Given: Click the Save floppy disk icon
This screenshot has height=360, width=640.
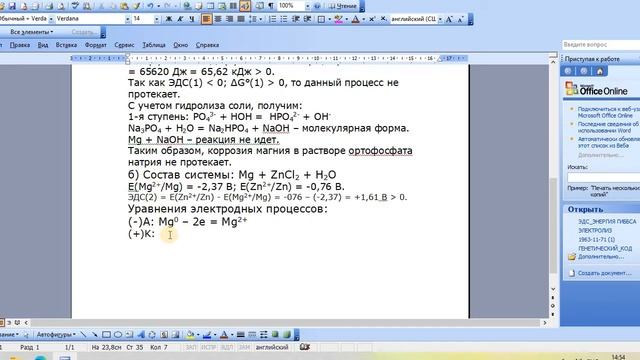Looking at the screenshot, I should [x=12, y=6].
